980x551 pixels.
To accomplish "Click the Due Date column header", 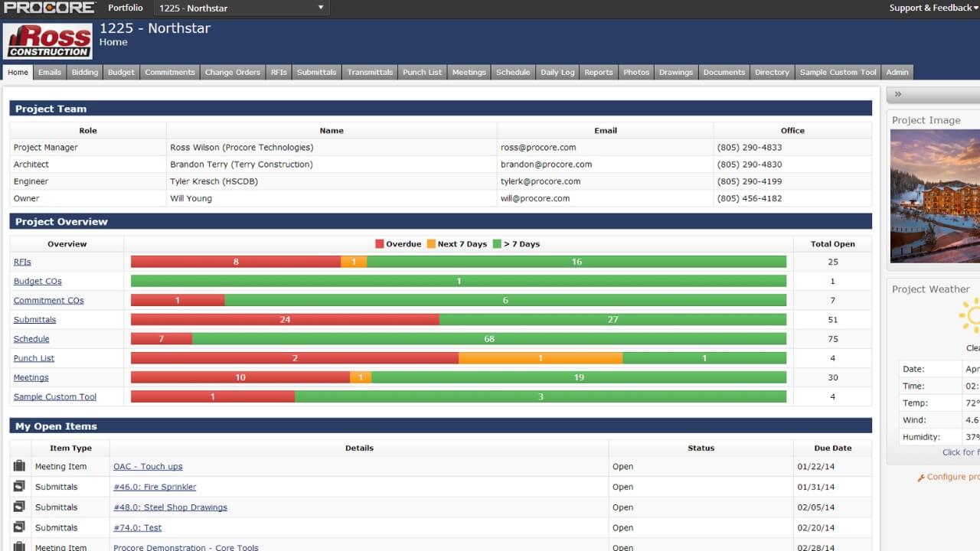I will [833, 448].
